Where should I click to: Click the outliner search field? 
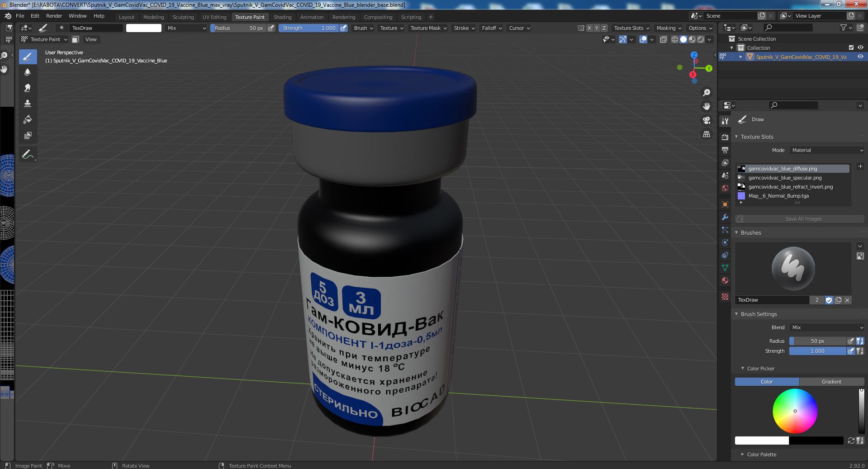[x=787, y=28]
